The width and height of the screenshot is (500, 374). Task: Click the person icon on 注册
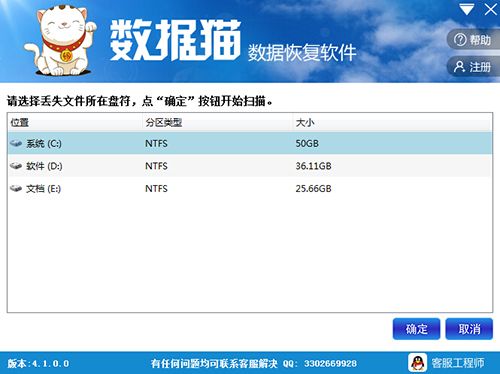pos(459,67)
